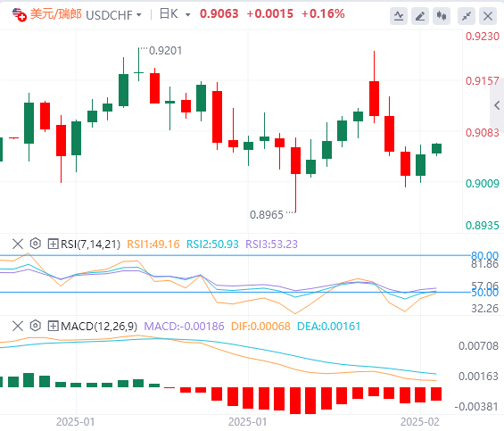Click the RSI1:49.16 value
Image resolution: width=504 pixels, height=431 pixels.
coord(153,245)
